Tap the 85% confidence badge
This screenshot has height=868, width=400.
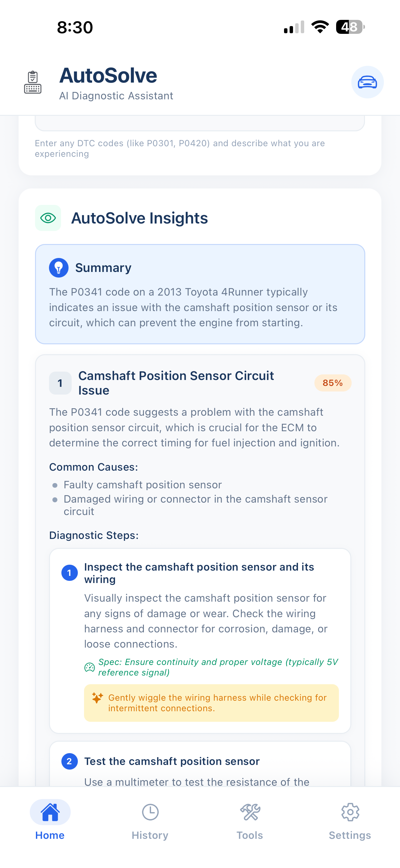click(333, 383)
